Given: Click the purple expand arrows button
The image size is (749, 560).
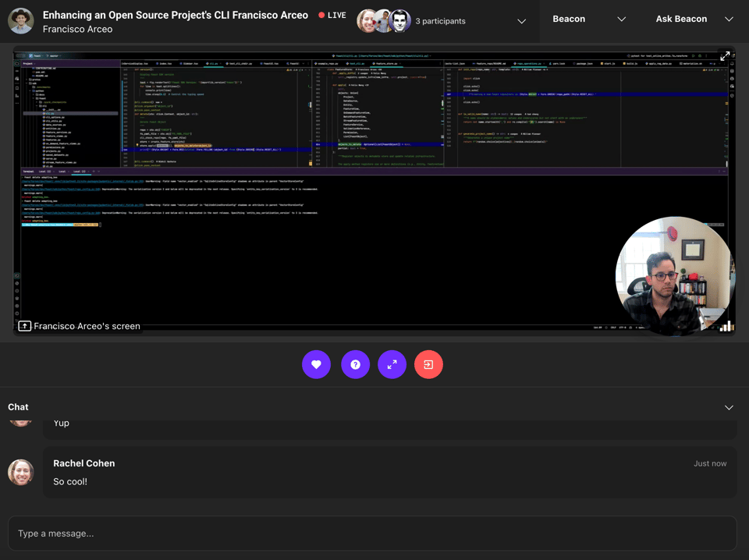Looking at the screenshot, I should coord(392,364).
